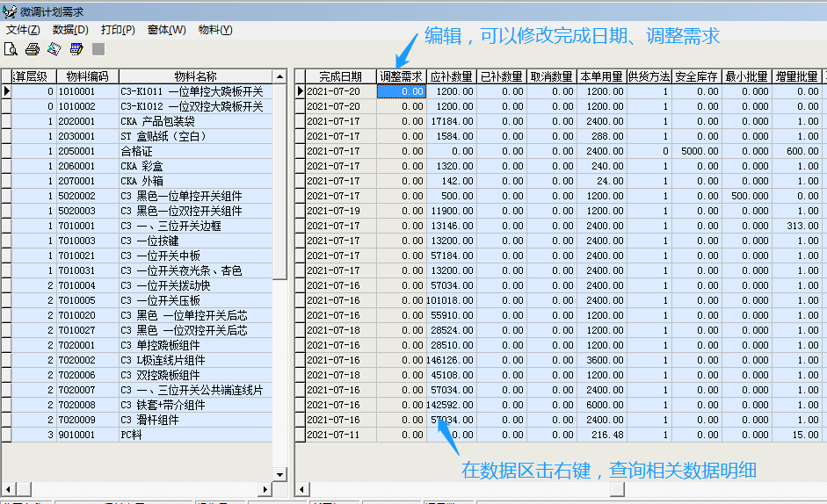Click the 物料名称 column header
The image size is (827, 504).
(x=195, y=76)
